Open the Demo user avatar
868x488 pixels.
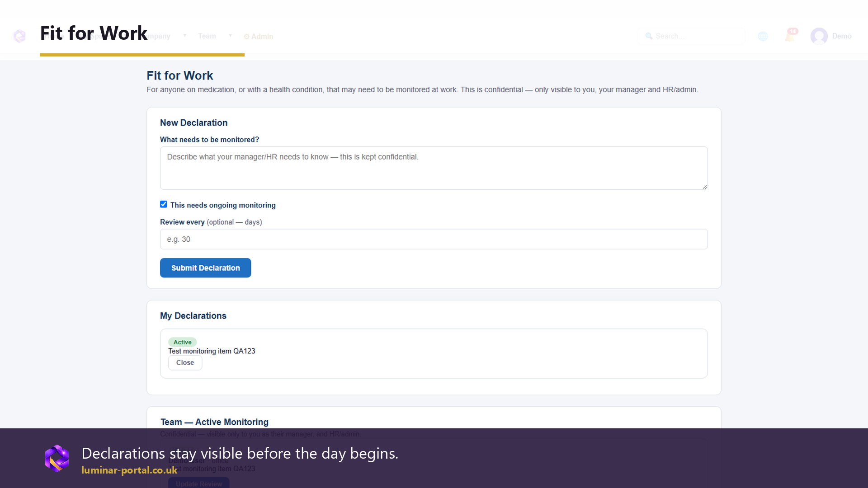(x=819, y=36)
